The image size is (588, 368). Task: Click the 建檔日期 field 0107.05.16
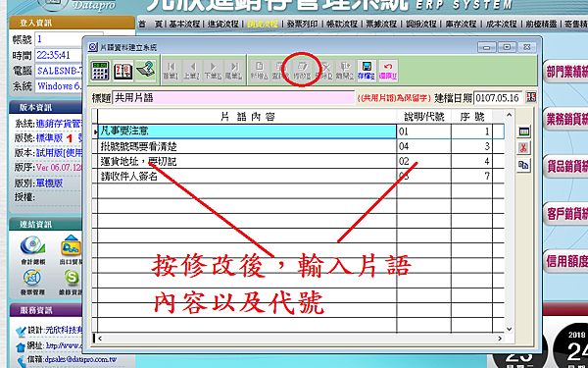click(x=498, y=98)
